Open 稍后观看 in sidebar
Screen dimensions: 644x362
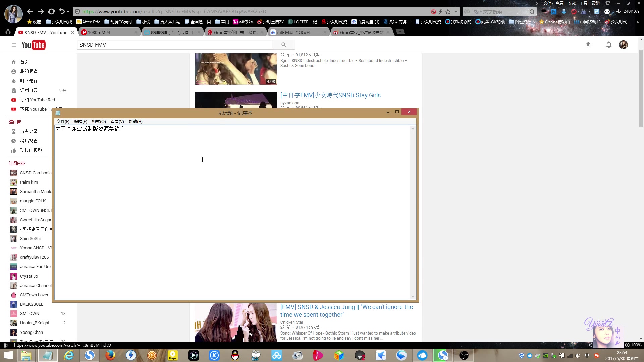(29, 141)
